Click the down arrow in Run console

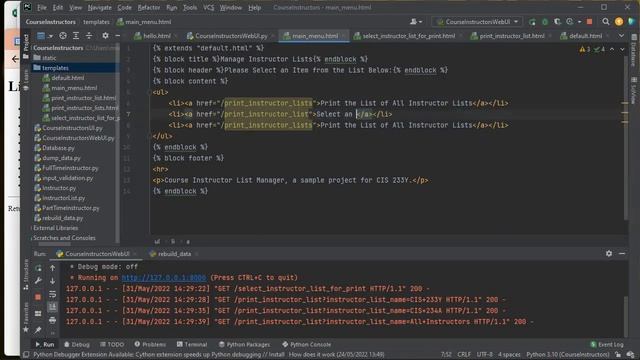(x=53, y=281)
